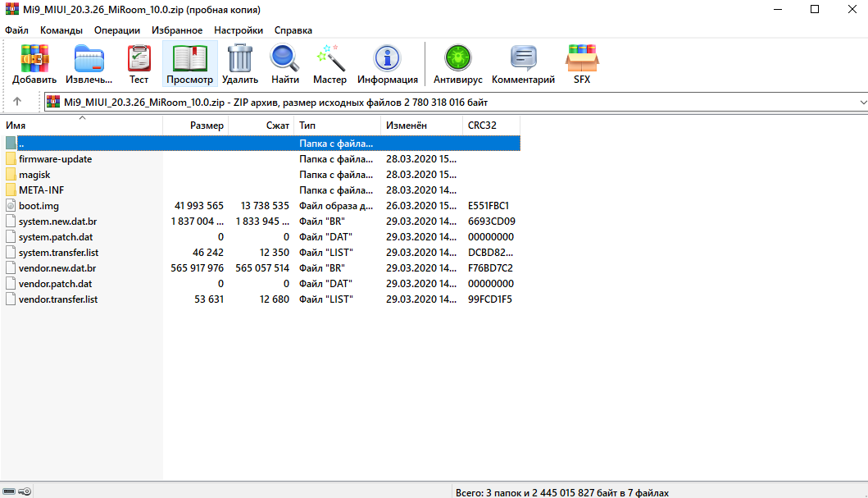Image resolution: width=868 pixels, height=498 pixels.
Task: Expand the archive path dropdown arrow
Action: click(x=862, y=102)
